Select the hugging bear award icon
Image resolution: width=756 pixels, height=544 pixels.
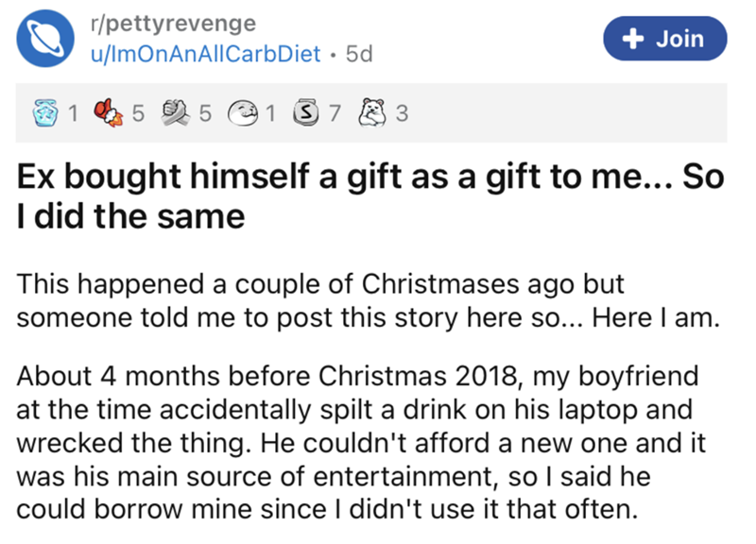click(373, 115)
